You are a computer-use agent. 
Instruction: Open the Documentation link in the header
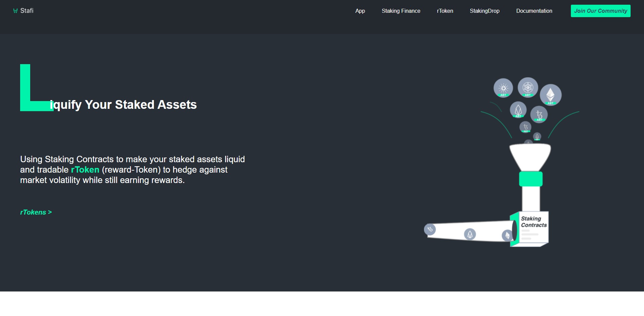[534, 11]
